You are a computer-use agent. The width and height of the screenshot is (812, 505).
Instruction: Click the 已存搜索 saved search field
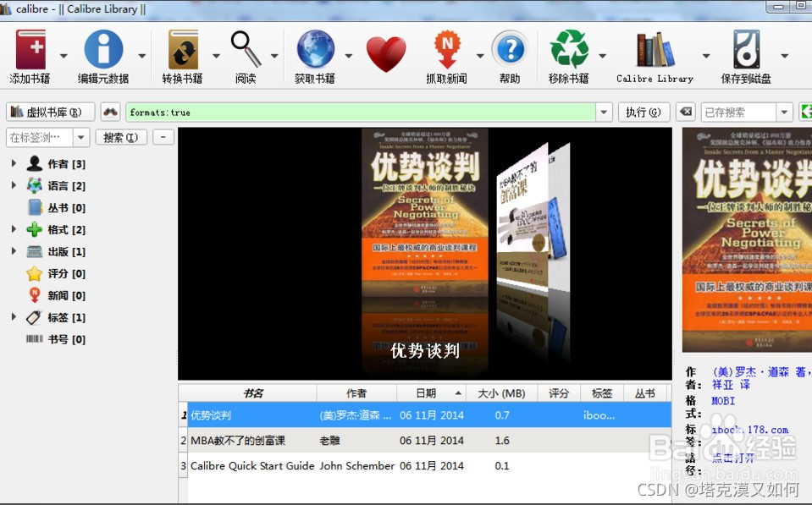pos(738,112)
